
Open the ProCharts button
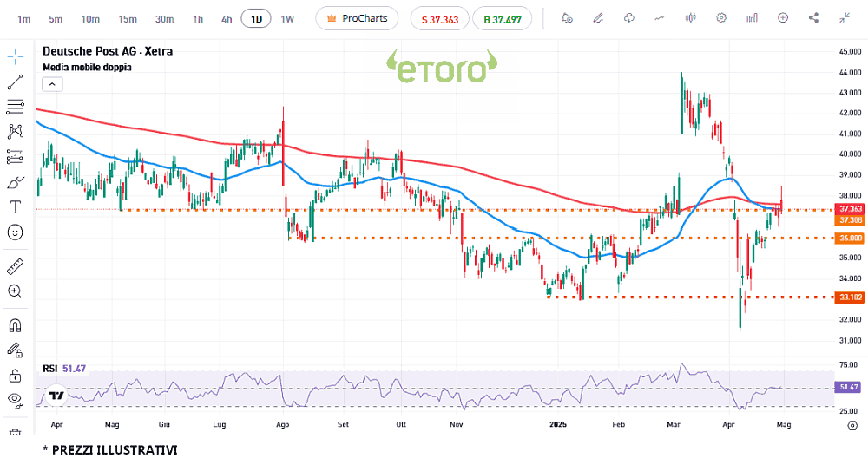(357, 18)
